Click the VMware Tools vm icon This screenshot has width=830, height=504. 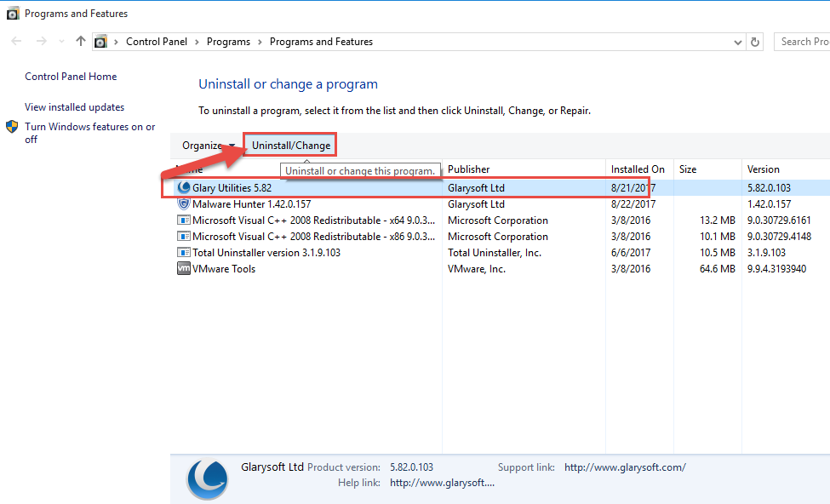(x=184, y=268)
